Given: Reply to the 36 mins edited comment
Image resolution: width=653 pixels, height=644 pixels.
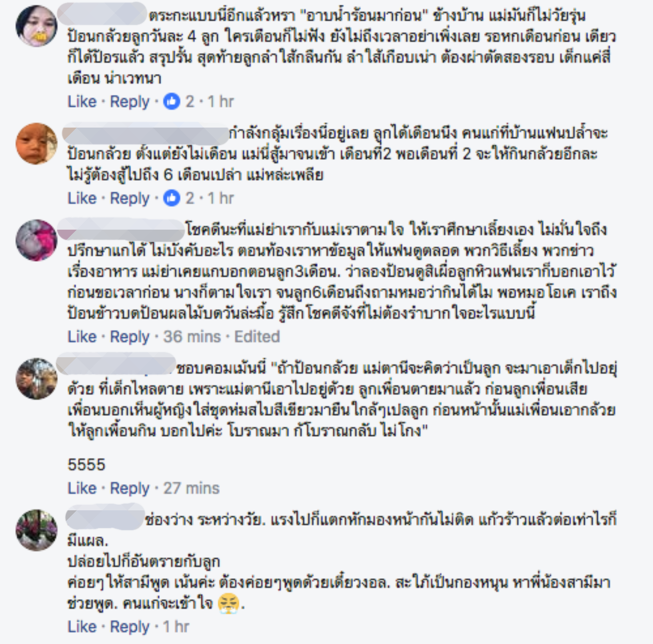Looking at the screenshot, I should tap(130, 337).
